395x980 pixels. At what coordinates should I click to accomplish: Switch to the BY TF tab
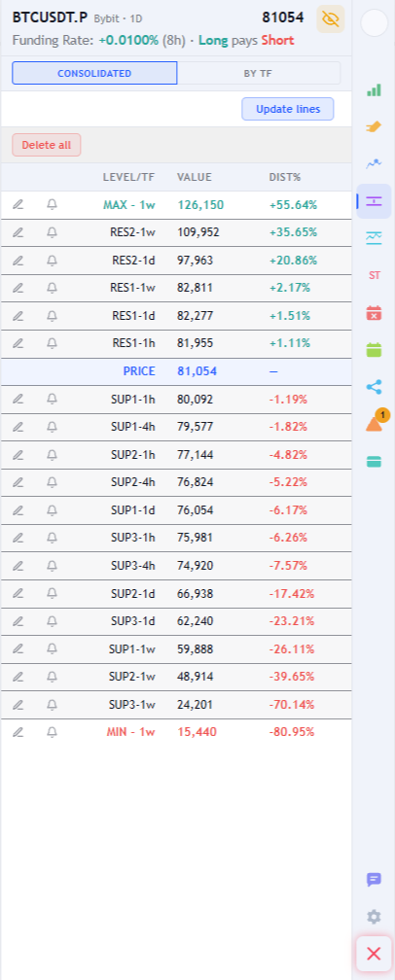[x=258, y=73]
